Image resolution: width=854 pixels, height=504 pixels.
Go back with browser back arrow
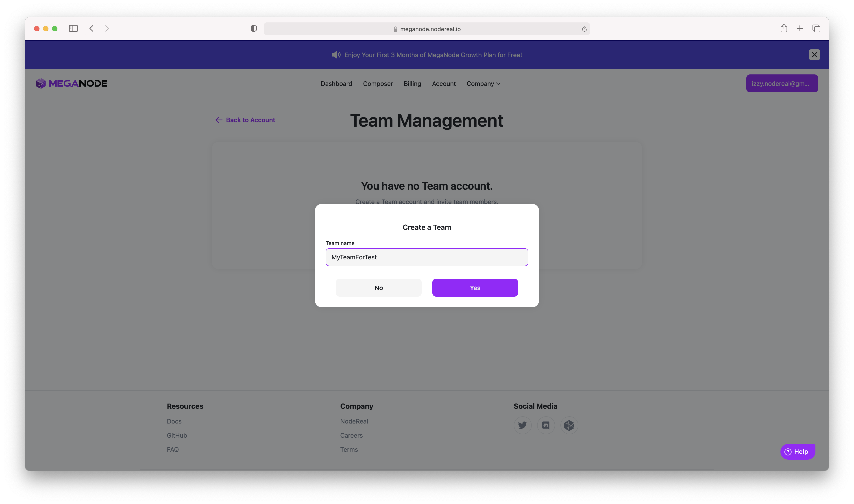point(91,28)
